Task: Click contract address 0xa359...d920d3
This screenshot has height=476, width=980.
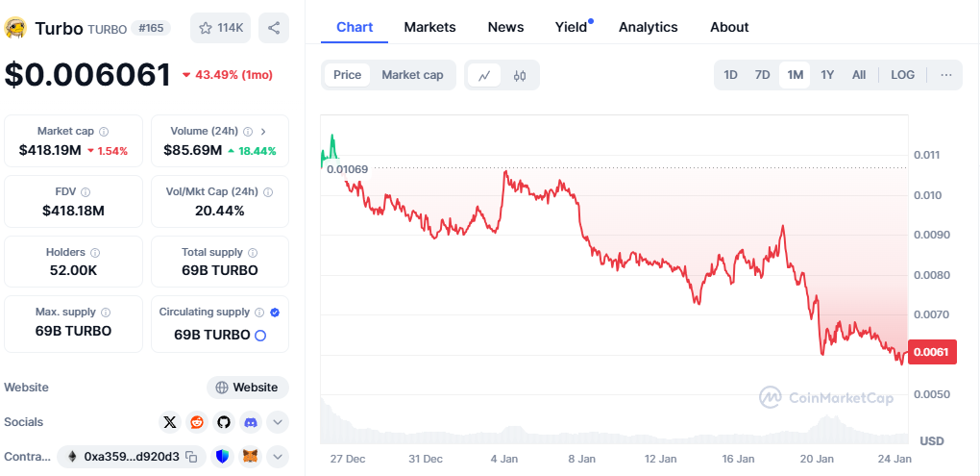Action: pyautogui.click(x=132, y=457)
